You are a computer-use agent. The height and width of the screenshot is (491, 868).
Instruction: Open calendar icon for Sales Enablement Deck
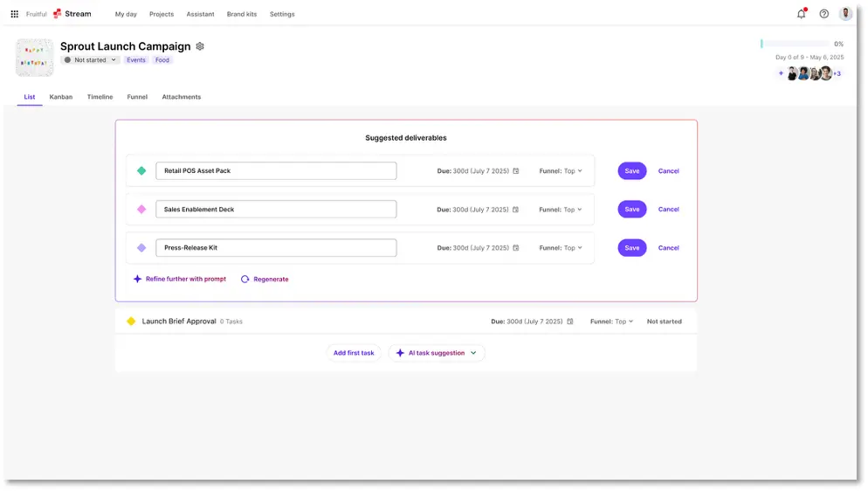(515, 210)
